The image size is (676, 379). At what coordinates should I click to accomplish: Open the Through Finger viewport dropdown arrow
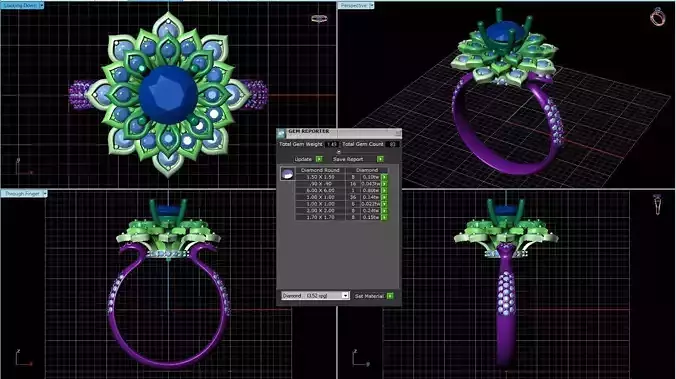click(x=44, y=194)
